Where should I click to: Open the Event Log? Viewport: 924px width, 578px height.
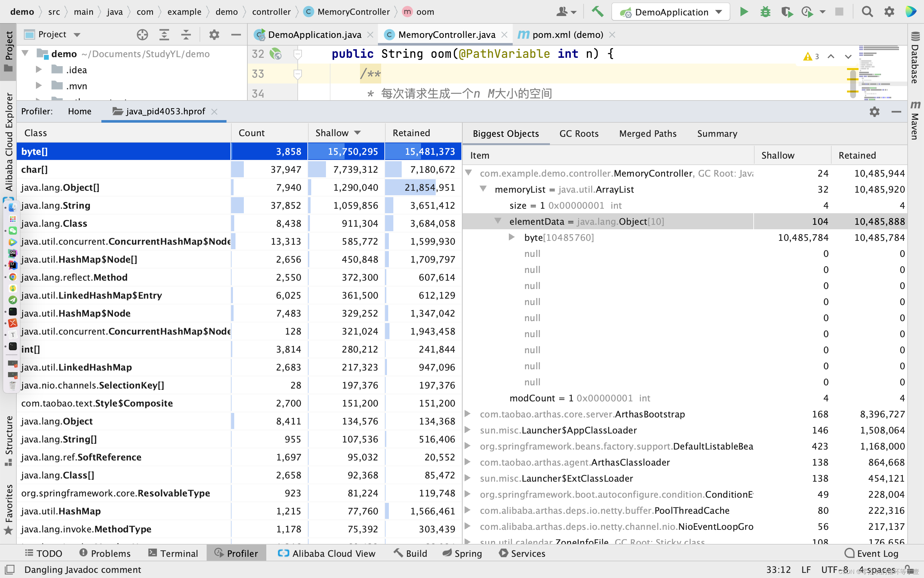pos(871,553)
